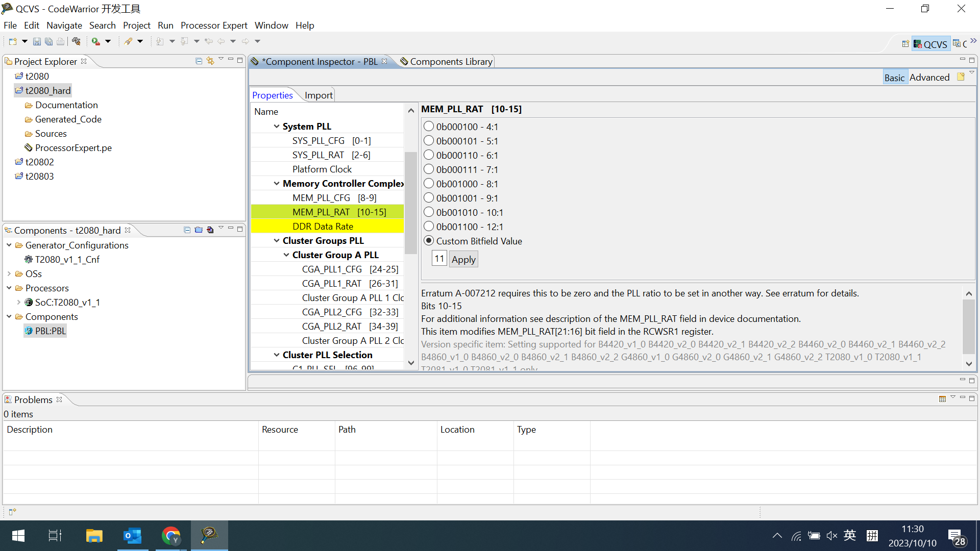Click the Search flashlight toolbar icon
Viewport: 980px width, 551px height.
128,41
